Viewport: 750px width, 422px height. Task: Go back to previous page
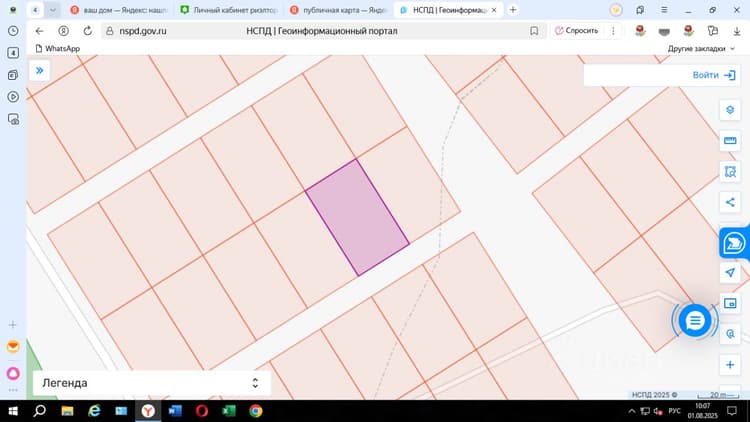pos(39,31)
